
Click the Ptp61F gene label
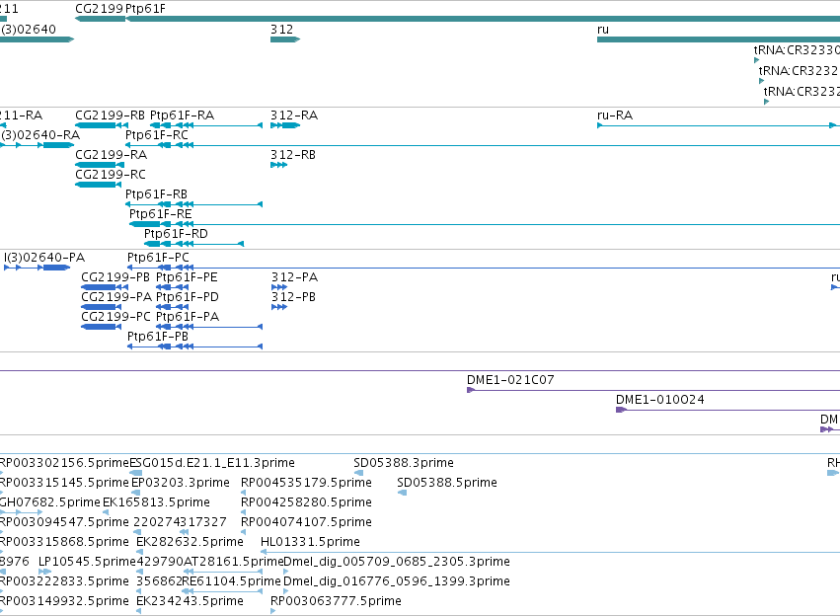point(145,9)
